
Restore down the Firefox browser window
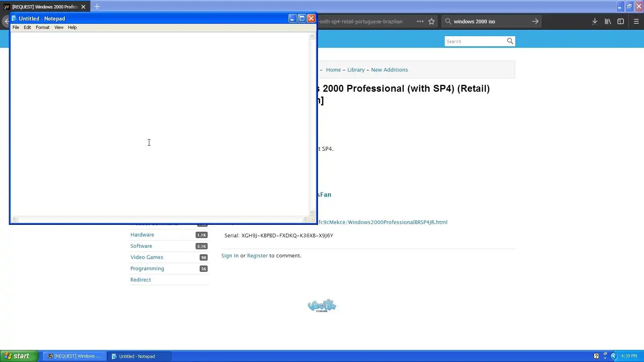630,6
